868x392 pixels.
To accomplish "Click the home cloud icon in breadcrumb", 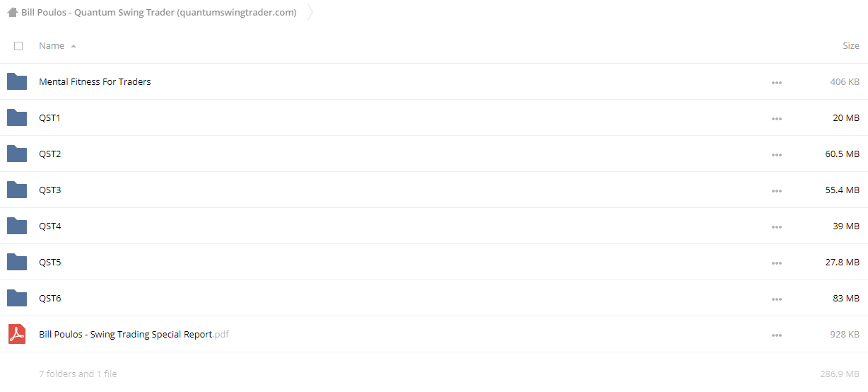I will coord(12,12).
